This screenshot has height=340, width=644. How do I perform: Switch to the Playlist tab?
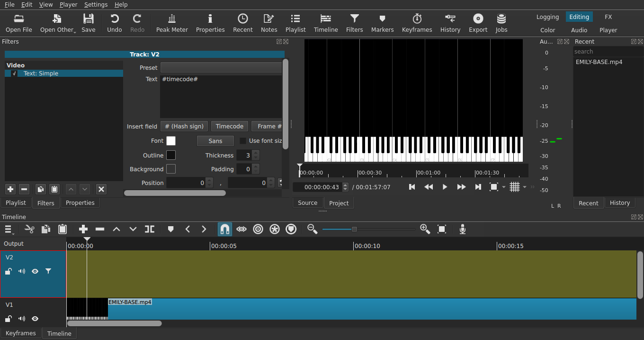16,203
